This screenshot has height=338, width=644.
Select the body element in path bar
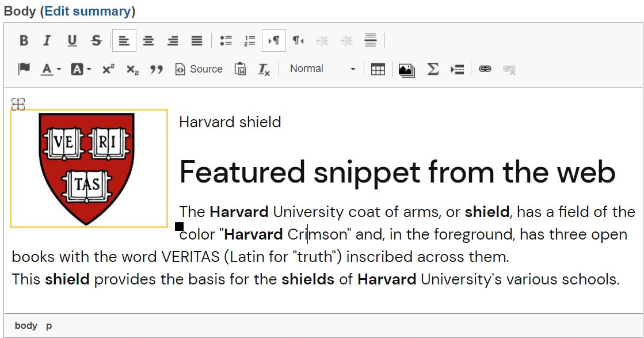26,326
